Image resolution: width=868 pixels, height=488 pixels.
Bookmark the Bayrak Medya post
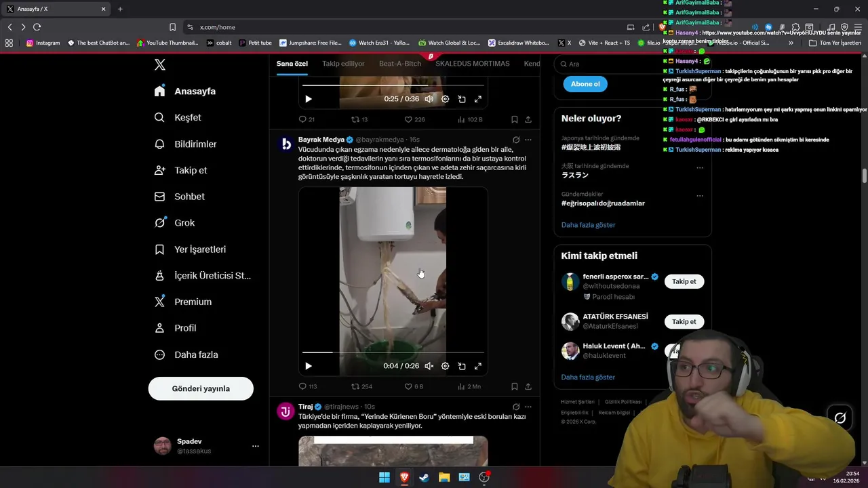tap(515, 386)
